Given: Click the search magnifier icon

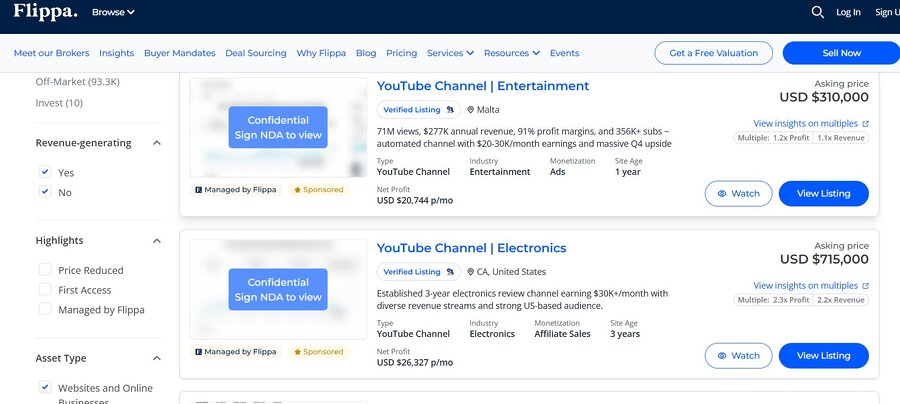Looking at the screenshot, I should click(x=817, y=12).
